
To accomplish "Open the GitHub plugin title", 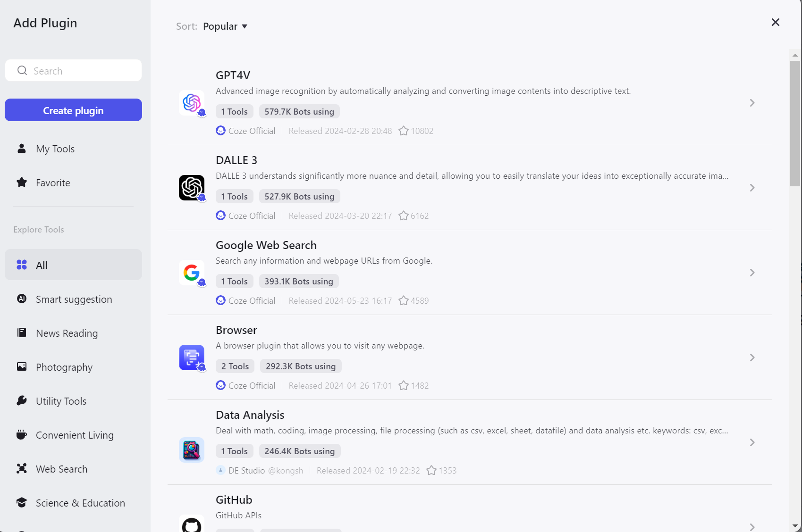I will [234, 499].
